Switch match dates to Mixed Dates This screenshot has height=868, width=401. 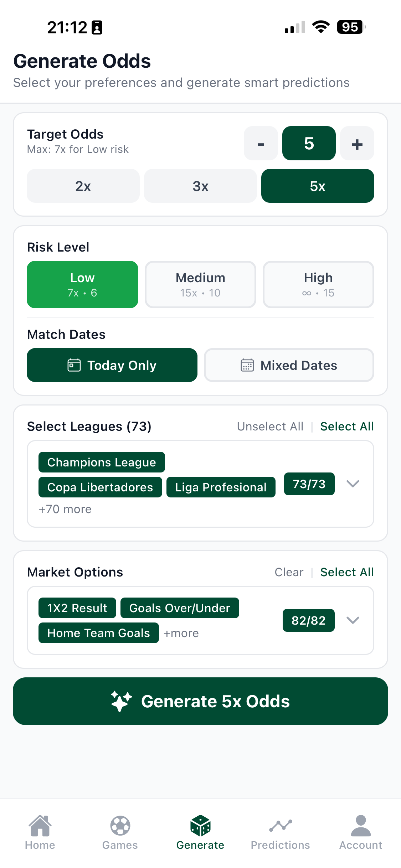coord(289,365)
